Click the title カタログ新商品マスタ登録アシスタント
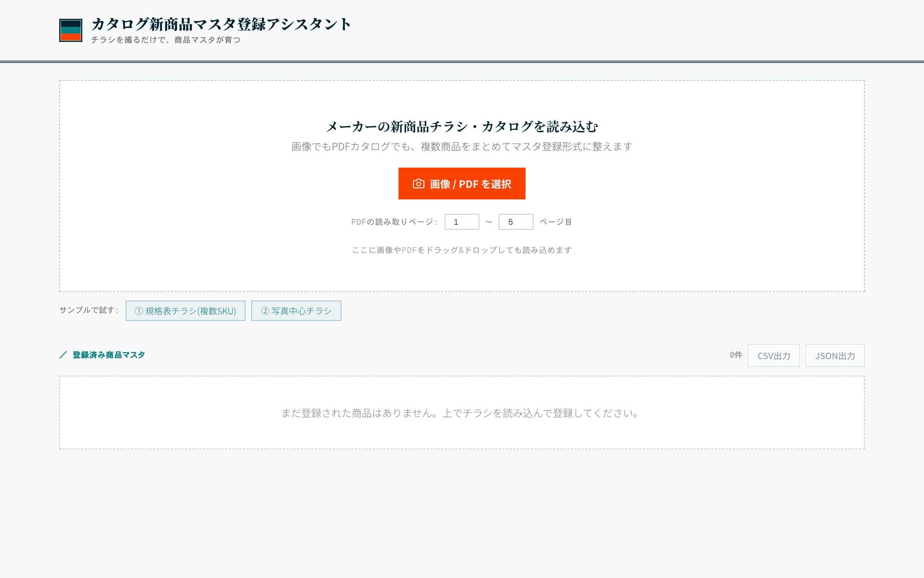 tap(221, 24)
